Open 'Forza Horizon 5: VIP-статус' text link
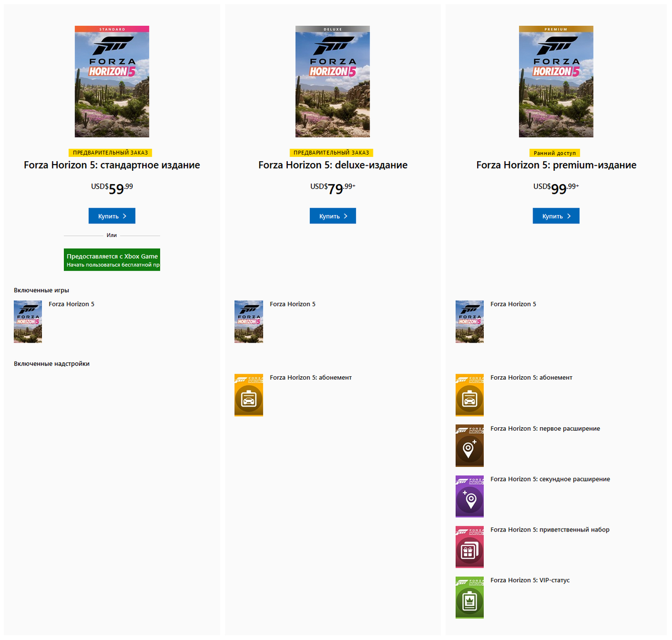The height and width of the screenshot is (640, 672). click(530, 580)
